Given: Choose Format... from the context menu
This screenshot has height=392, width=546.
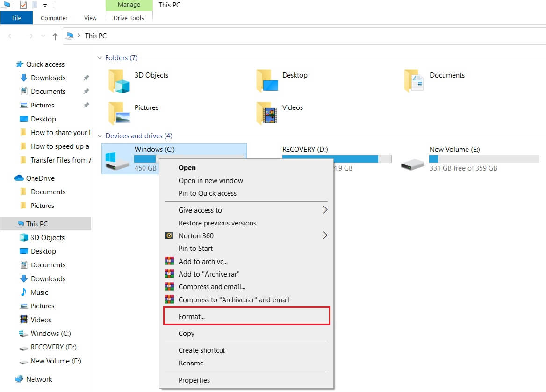Looking at the screenshot, I should (246, 316).
